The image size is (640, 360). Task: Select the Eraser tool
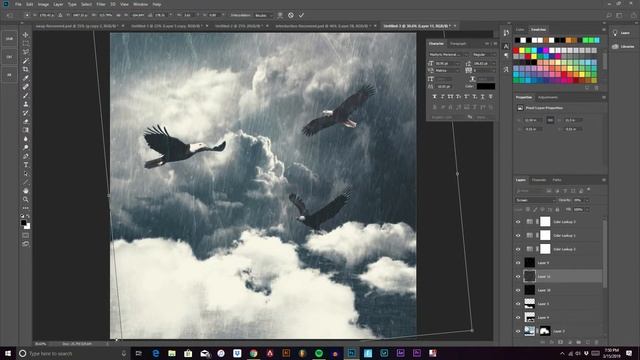[x=26, y=121]
